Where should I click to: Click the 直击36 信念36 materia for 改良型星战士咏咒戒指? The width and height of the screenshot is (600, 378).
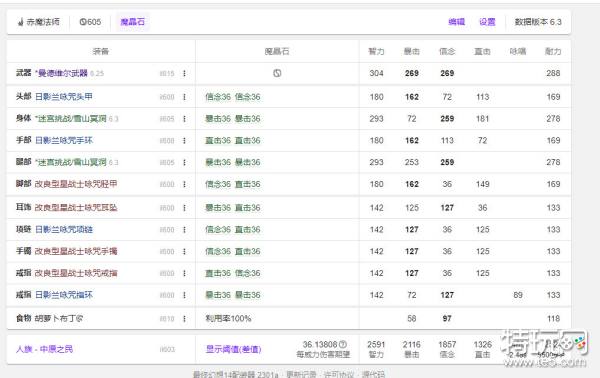[x=233, y=274]
